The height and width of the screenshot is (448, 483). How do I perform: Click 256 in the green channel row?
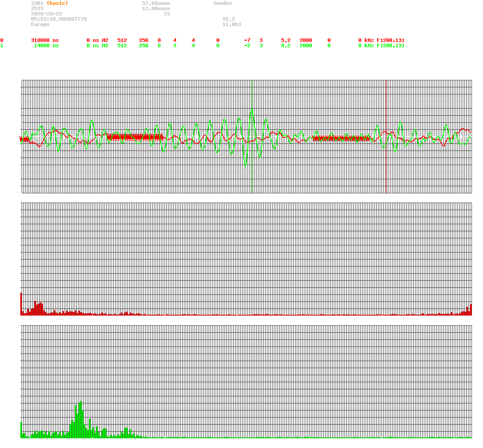coord(143,45)
